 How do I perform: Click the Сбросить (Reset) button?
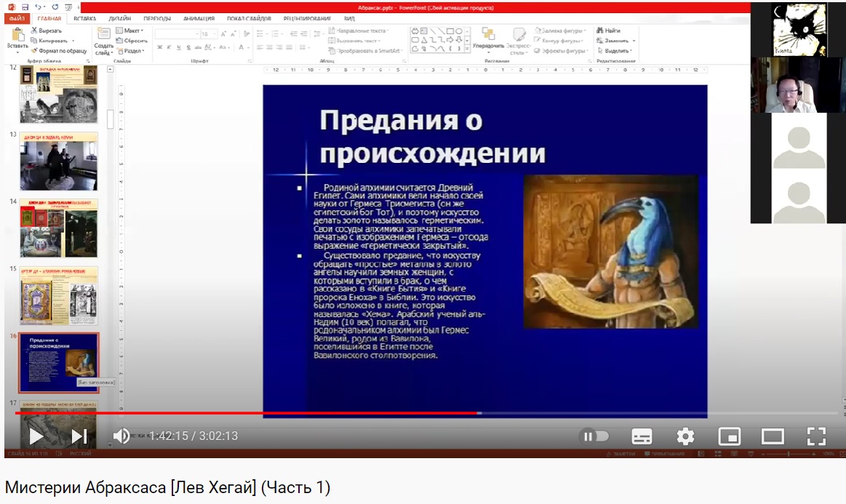[132, 41]
